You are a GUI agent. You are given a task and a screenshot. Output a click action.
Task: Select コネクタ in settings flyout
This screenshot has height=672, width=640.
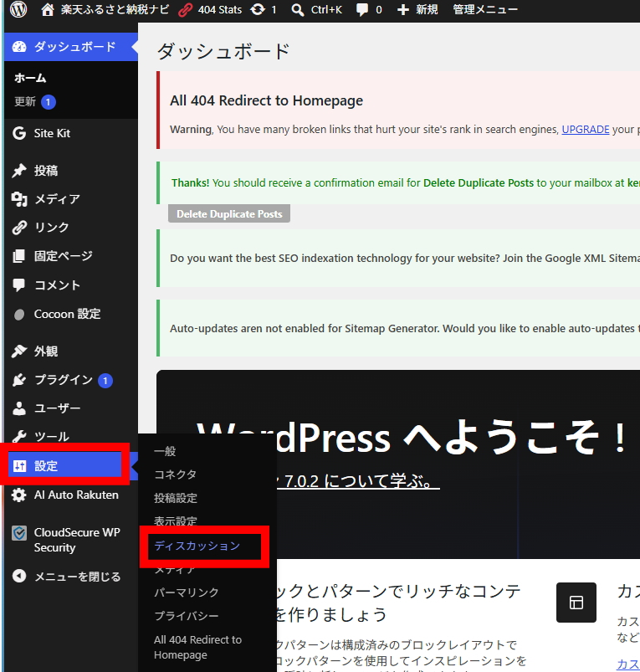coord(176,475)
